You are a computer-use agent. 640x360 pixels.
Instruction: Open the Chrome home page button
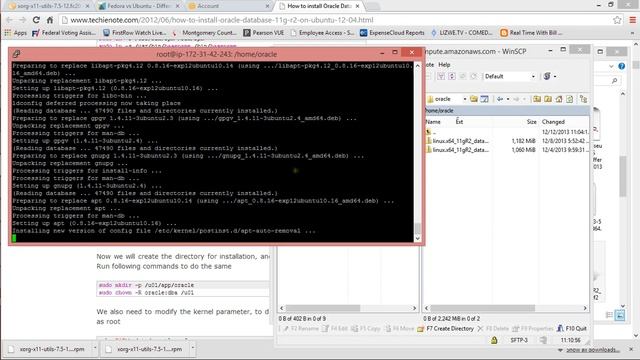point(50,20)
